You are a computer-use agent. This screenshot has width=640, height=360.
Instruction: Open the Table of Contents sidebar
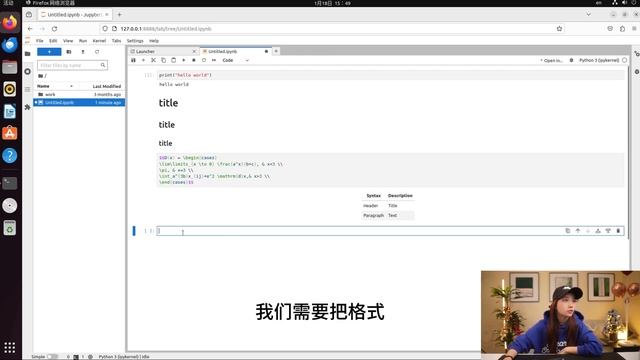tap(27, 89)
